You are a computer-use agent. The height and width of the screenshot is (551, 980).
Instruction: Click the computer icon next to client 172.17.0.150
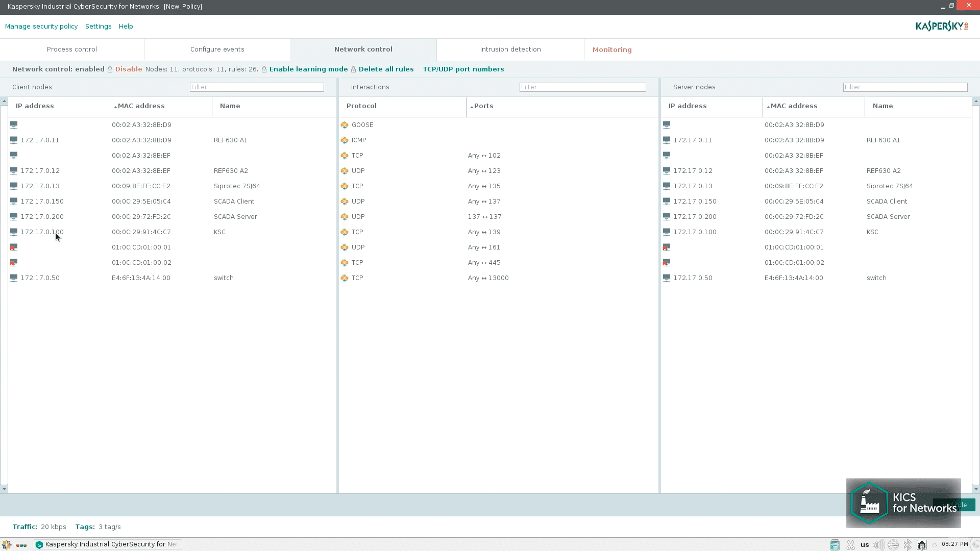(x=14, y=202)
